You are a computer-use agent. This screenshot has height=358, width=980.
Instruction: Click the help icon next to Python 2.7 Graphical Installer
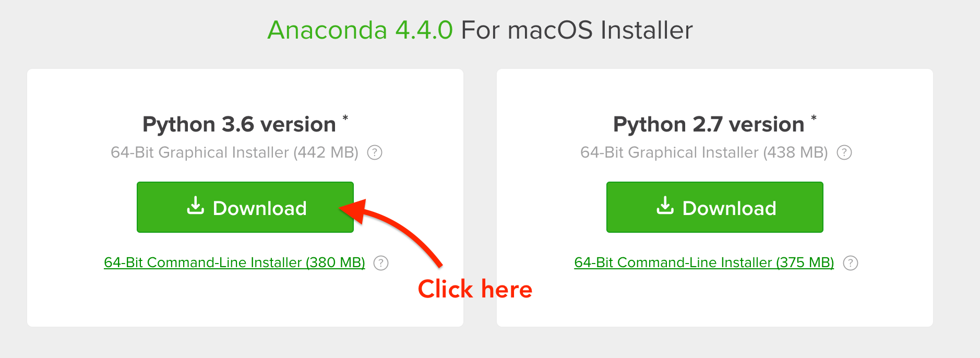pyautogui.click(x=845, y=152)
